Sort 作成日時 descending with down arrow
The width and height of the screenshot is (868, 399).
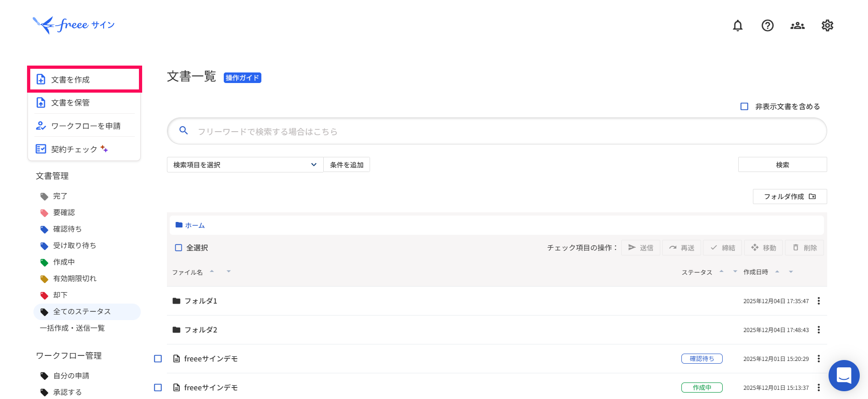click(x=791, y=272)
